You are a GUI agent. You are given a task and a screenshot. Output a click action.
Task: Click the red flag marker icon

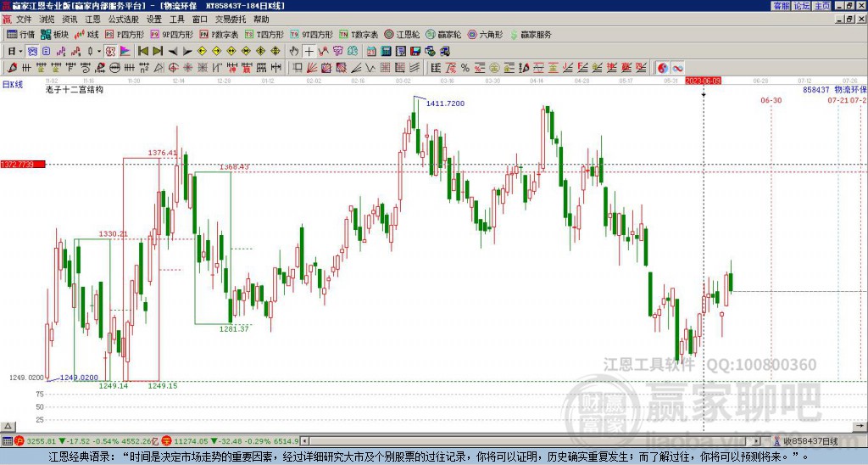coord(125,51)
